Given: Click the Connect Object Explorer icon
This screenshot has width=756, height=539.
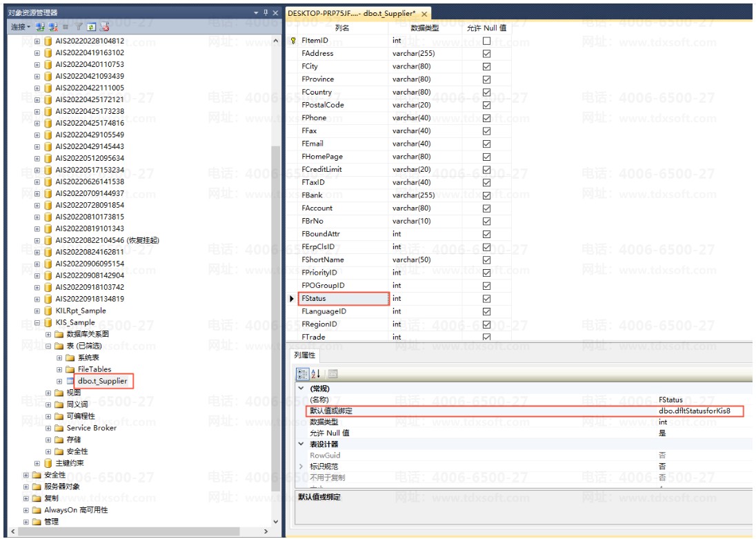Looking at the screenshot, I should (x=40, y=26).
